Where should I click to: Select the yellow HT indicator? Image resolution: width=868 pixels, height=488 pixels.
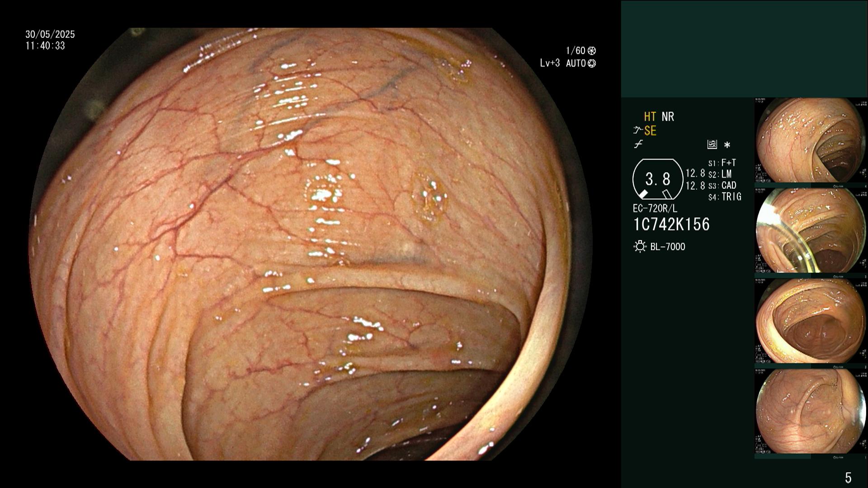point(650,117)
